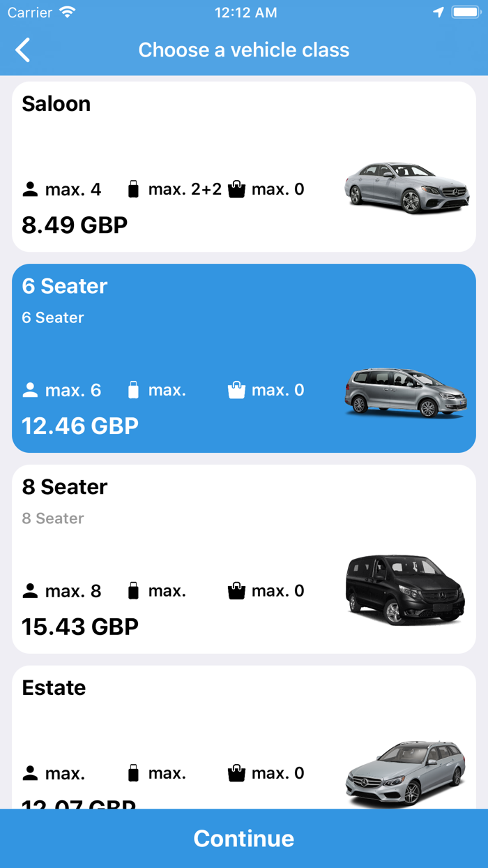Click the Estate wagon car image

pyautogui.click(x=406, y=772)
